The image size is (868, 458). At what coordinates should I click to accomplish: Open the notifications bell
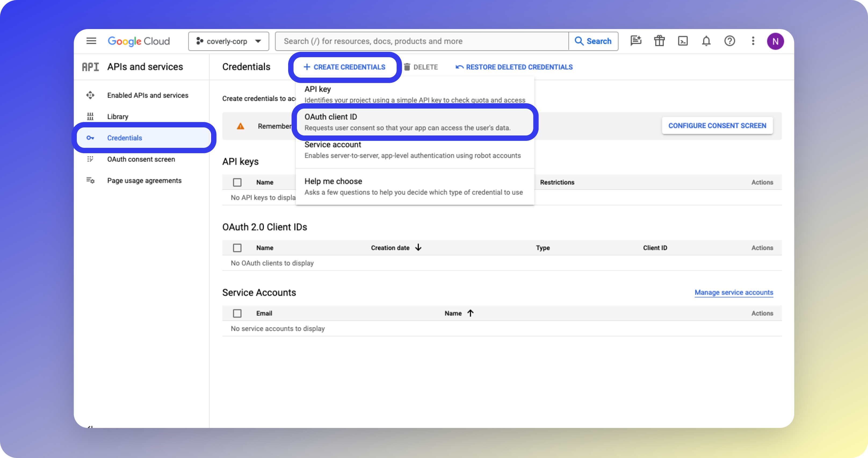pos(706,41)
